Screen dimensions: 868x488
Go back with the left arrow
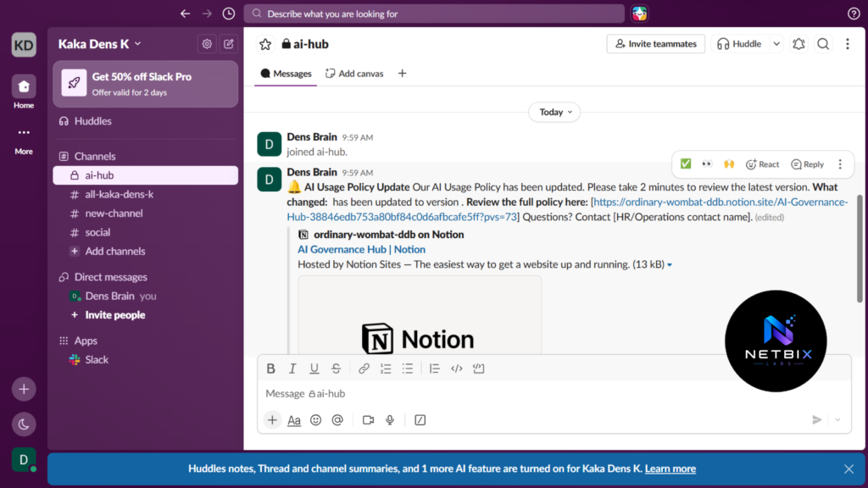click(x=185, y=14)
